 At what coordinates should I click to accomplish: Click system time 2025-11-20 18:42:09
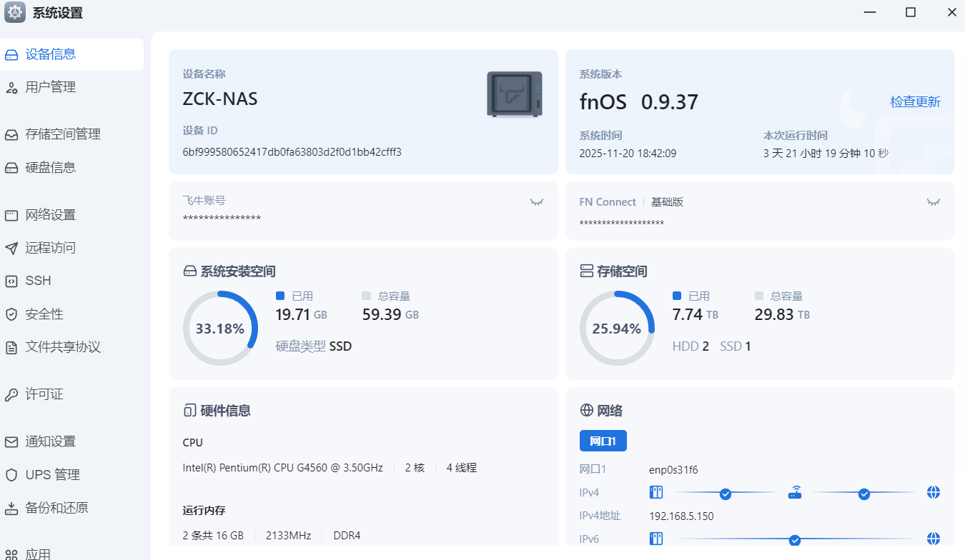(x=628, y=153)
